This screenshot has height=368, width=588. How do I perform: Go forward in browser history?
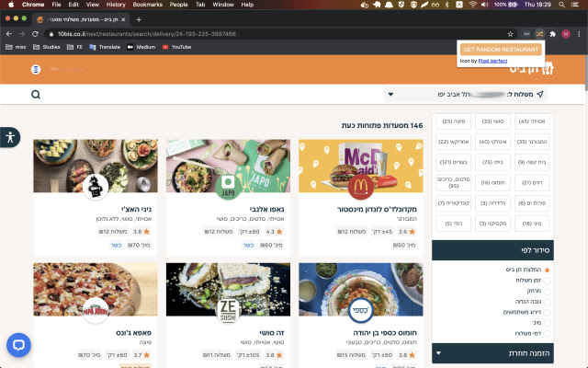(x=22, y=34)
